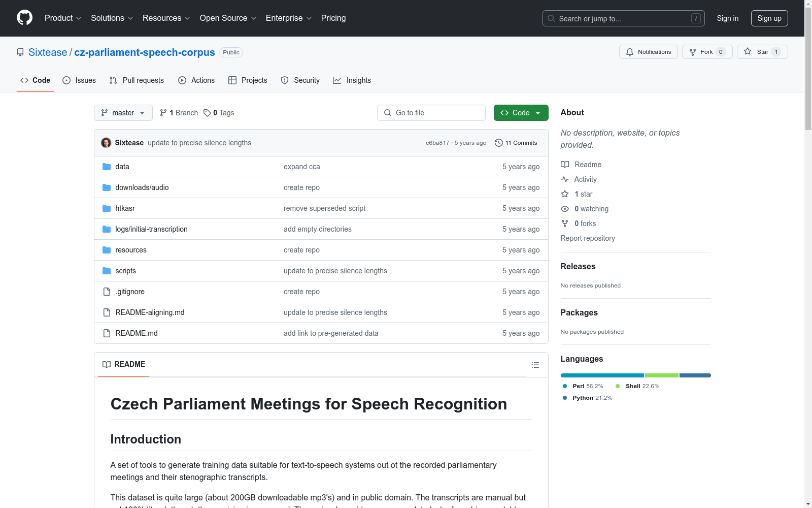812x508 pixels.
Task: Open the Resources dropdown menu
Action: click(x=166, y=18)
